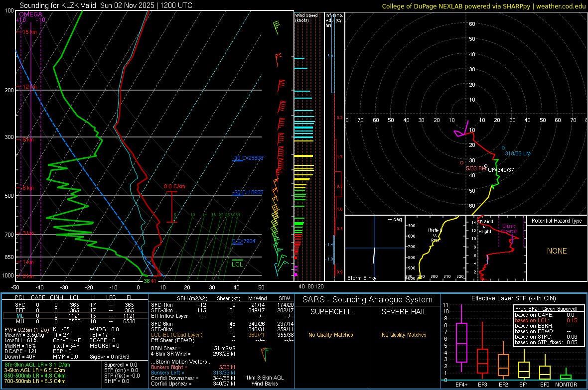Image resolution: width=588 pixels, height=390 pixels.
Task: Click the SFC-6km shear row label
Action: click(x=162, y=324)
